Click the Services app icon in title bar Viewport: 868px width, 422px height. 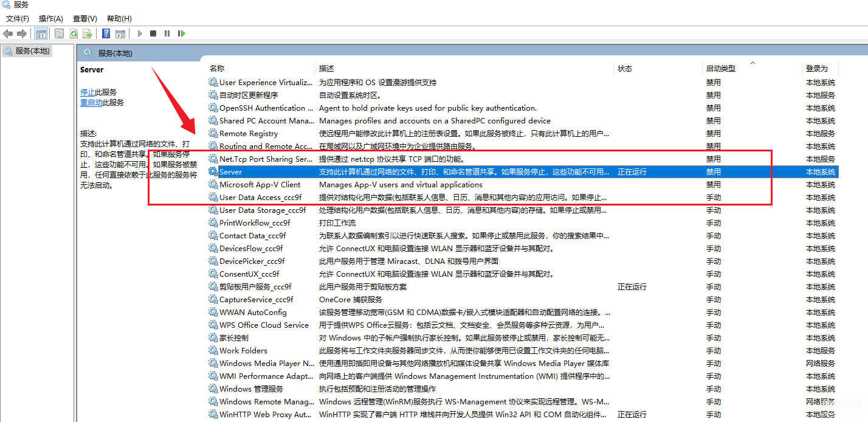pos(6,5)
